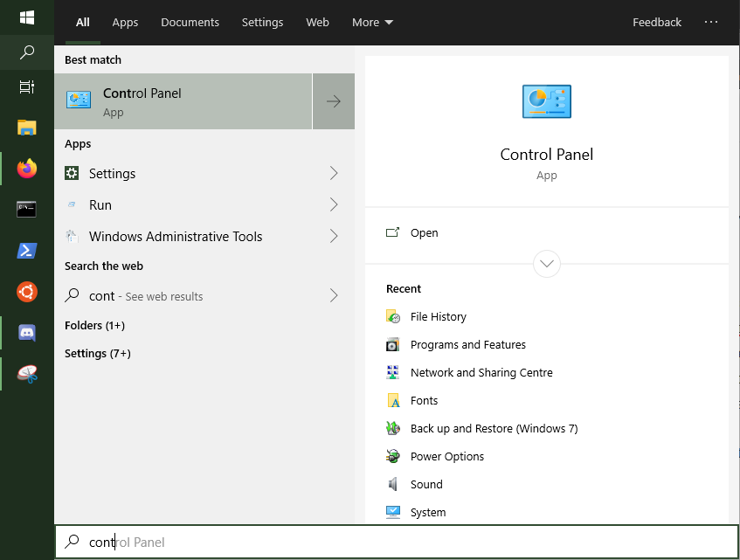This screenshot has height=560, width=740.
Task: Open Discord from the taskbar
Action: point(27,333)
